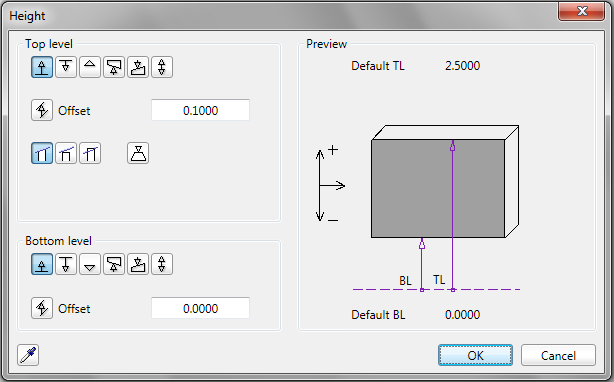
Task: Select first Bottom level upward arrow mode
Action: click(x=42, y=264)
